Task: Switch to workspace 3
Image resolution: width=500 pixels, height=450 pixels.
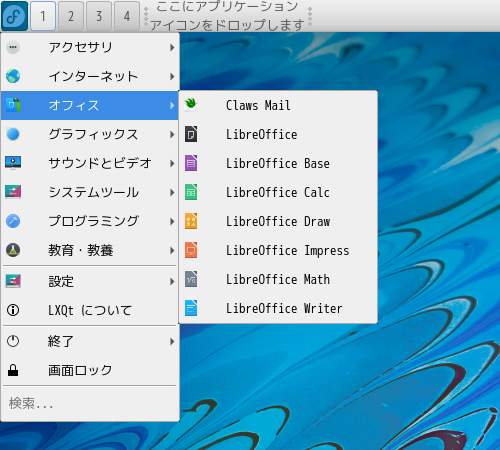Action: (x=99, y=16)
